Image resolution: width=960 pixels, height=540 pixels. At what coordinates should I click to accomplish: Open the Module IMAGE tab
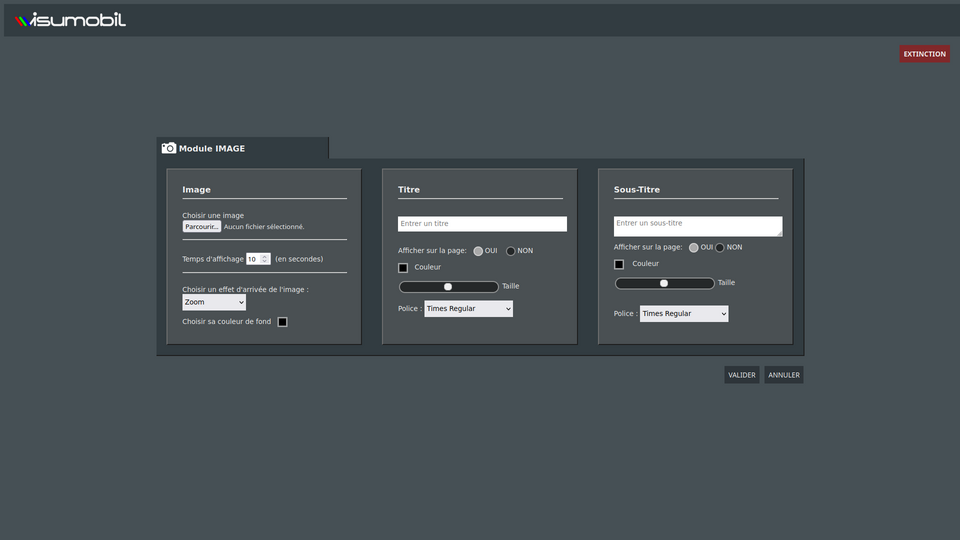click(x=212, y=148)
